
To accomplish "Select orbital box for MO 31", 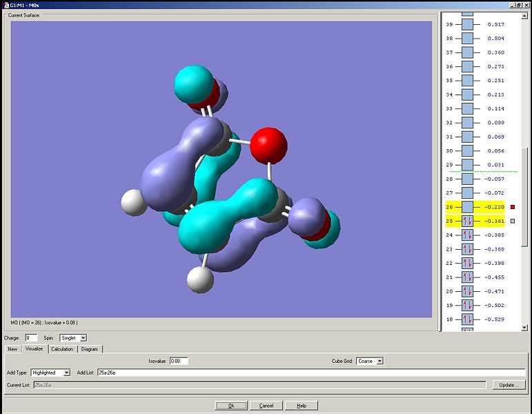I will coord(467,137).
